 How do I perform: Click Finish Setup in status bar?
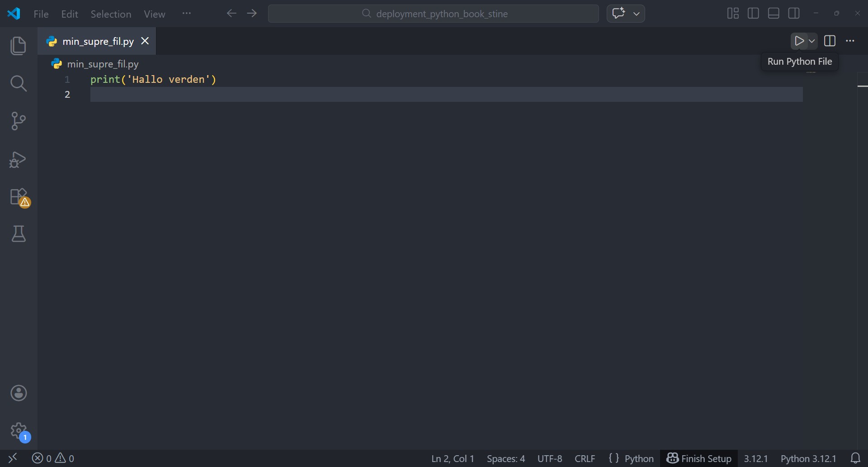pyautogui.click(x=699, y=458)
